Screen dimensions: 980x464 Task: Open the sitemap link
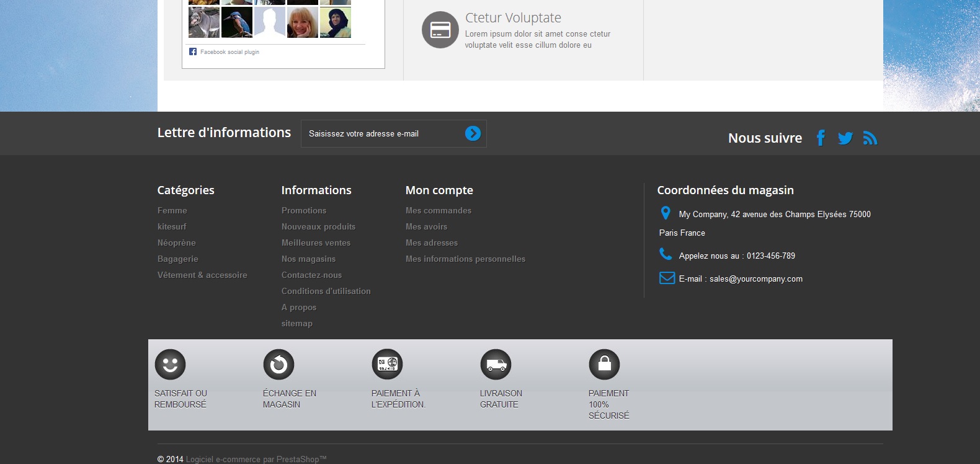(x=297, y=323)
